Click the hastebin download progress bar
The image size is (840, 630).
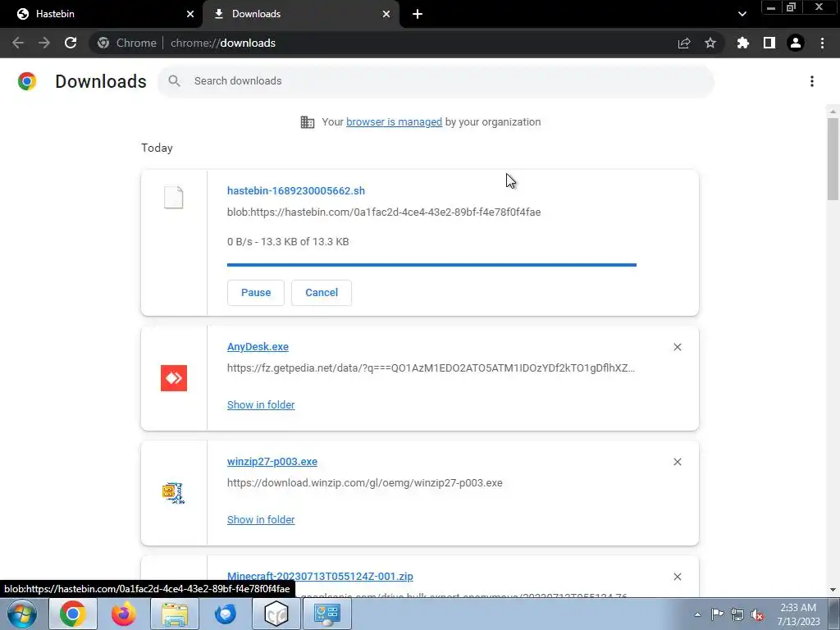[x=431, y=265]
